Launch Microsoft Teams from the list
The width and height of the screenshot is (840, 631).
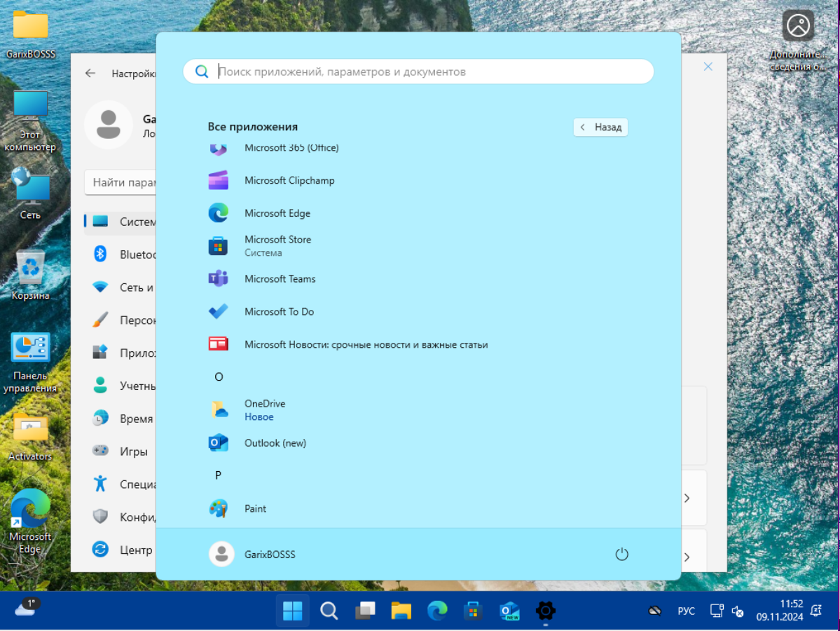point(280,279)
